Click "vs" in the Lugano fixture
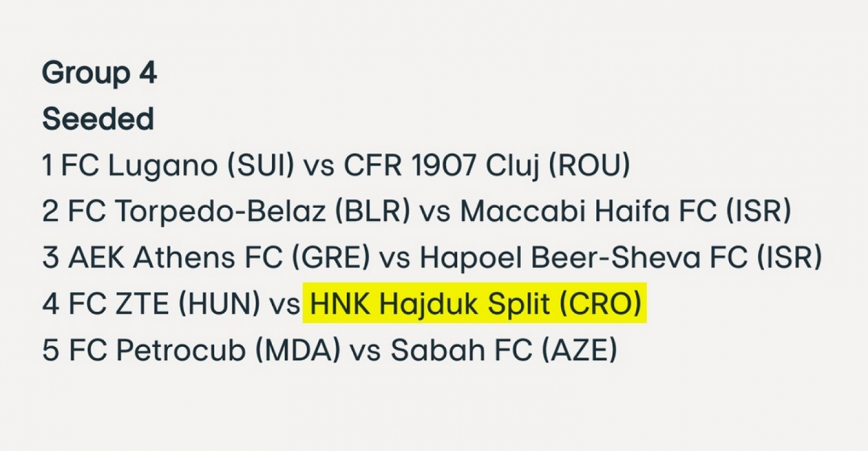This screenshot has width=868, height=451. 319,167
